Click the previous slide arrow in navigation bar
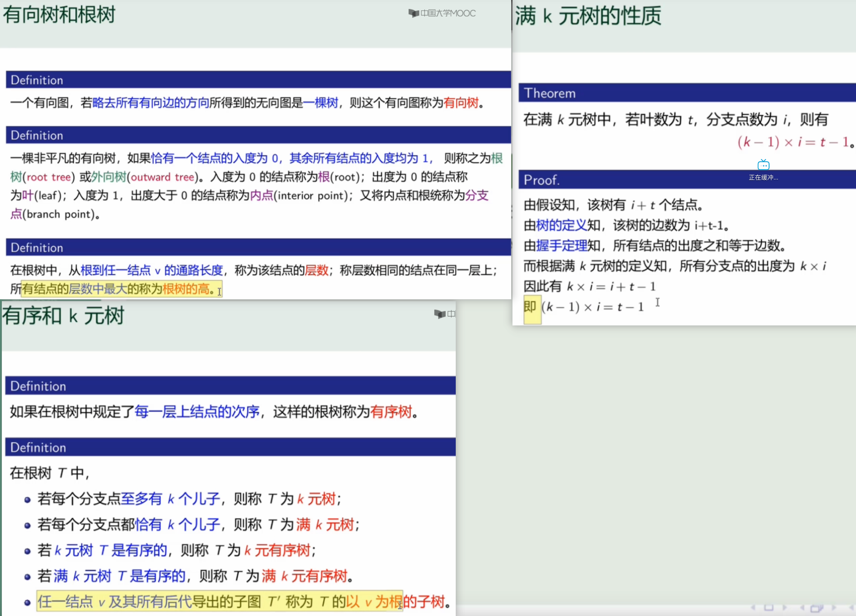The width and height of the screenshot is (856, 616). coord(753,607)
